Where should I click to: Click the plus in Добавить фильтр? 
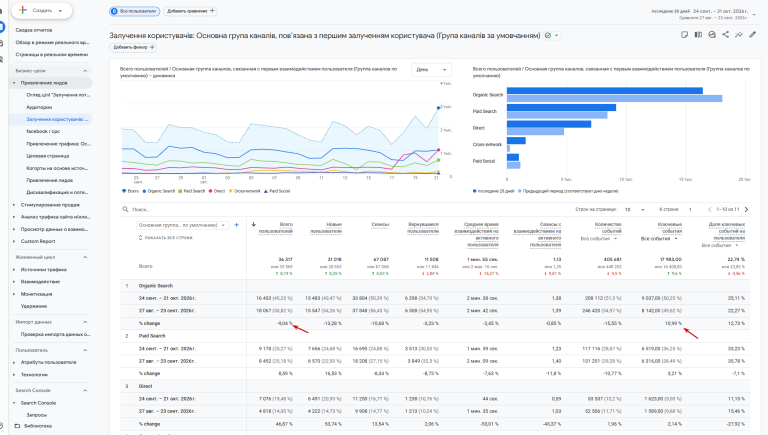pos(152,47)
